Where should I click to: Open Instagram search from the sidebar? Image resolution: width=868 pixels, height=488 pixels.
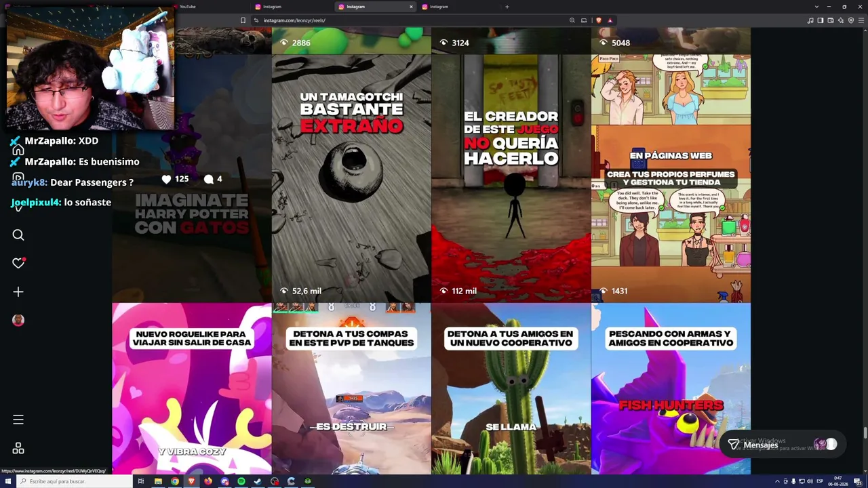pyautogui.click(x=18, y=235)
